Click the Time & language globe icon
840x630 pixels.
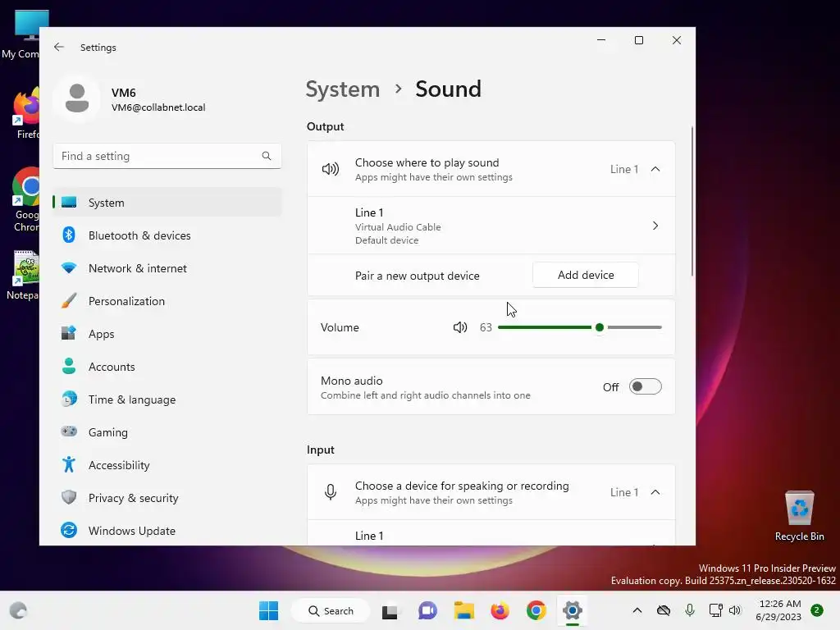69,399
